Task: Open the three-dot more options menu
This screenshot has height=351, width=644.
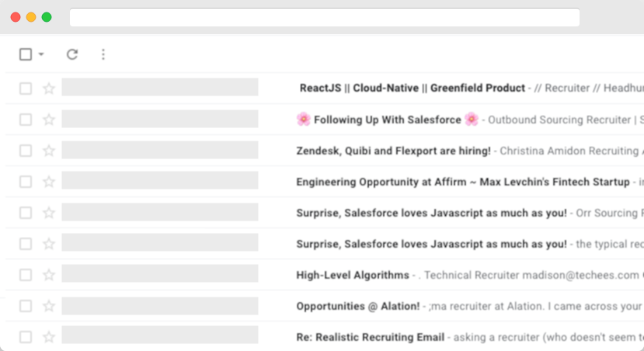Action: pos(103,54)
